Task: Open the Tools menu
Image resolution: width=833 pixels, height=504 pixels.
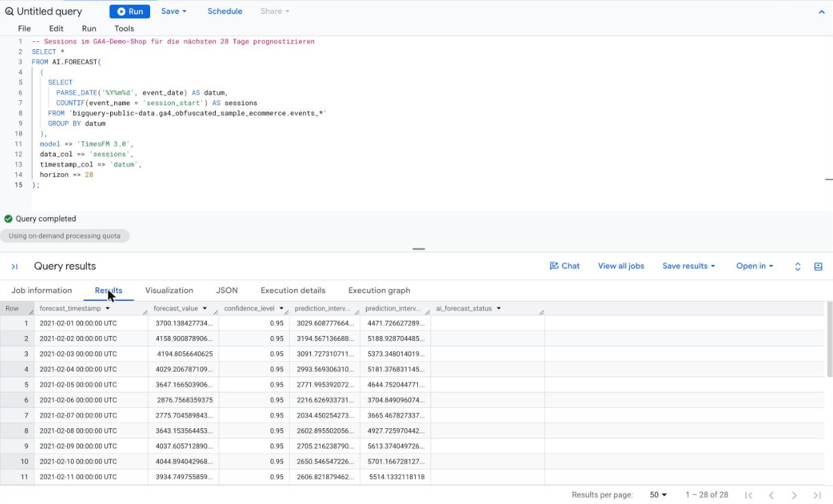Action: pyautogui.click(x=124, y=29)
